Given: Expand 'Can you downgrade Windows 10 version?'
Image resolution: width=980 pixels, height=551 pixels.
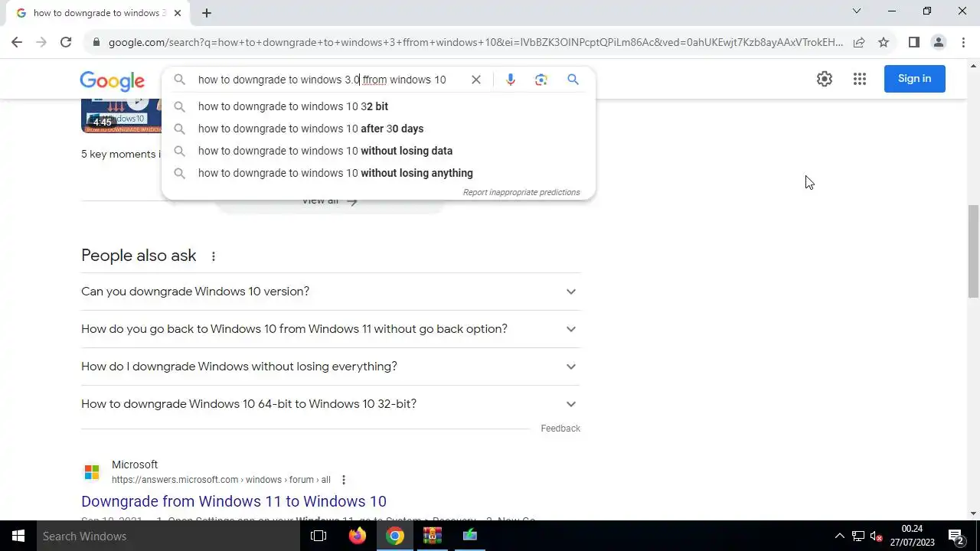Looking at the screenshot, I should tap(331, 292).
